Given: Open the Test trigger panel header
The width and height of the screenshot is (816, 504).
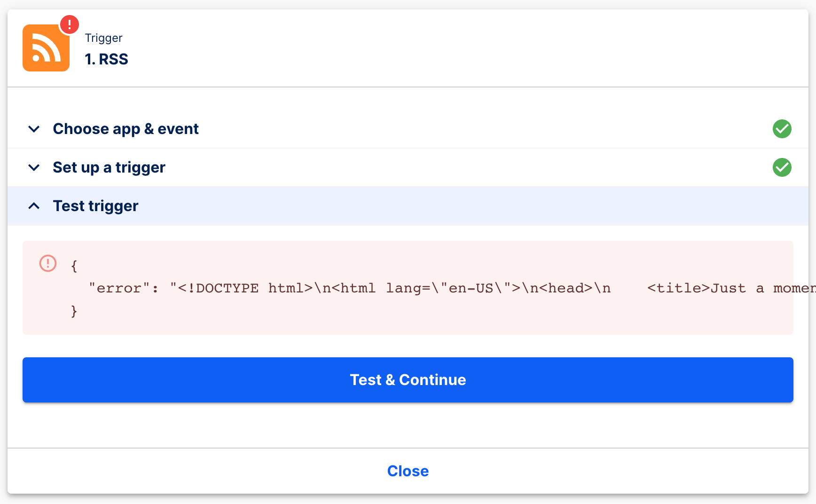Looking at the screenshot, I should tap(95, 206).
